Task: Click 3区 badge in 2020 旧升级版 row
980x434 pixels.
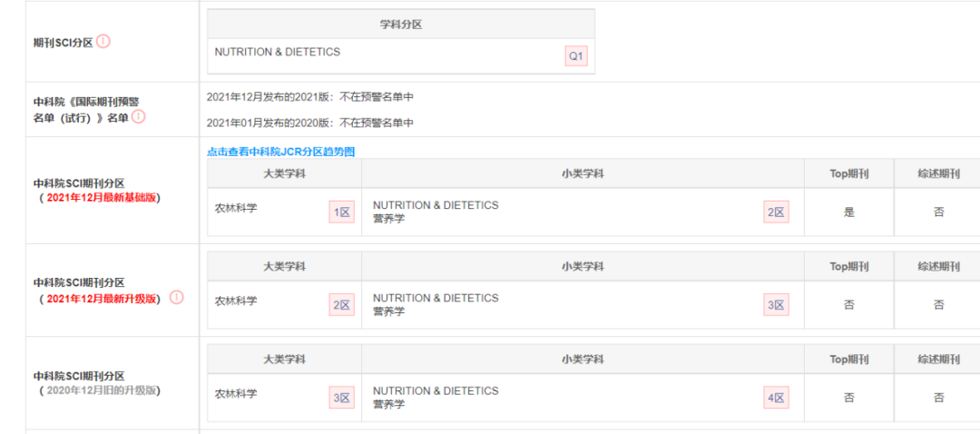Action: click(x=342, y=398)
